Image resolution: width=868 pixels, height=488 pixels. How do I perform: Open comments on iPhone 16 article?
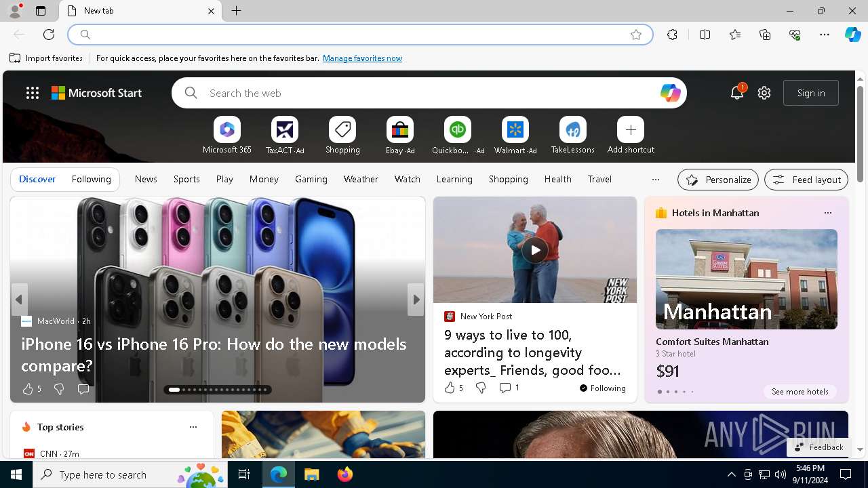[83, 389]
